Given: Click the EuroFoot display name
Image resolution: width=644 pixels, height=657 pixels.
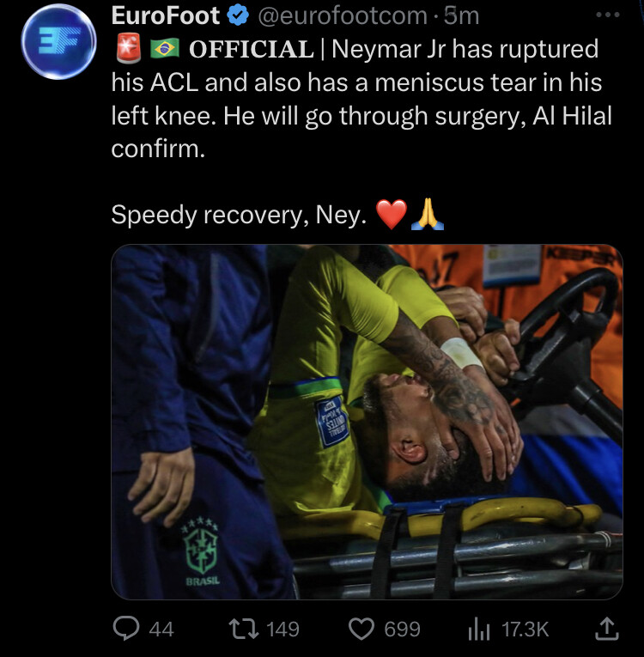Looking at the screenshot, I should (x=166, y=16).
